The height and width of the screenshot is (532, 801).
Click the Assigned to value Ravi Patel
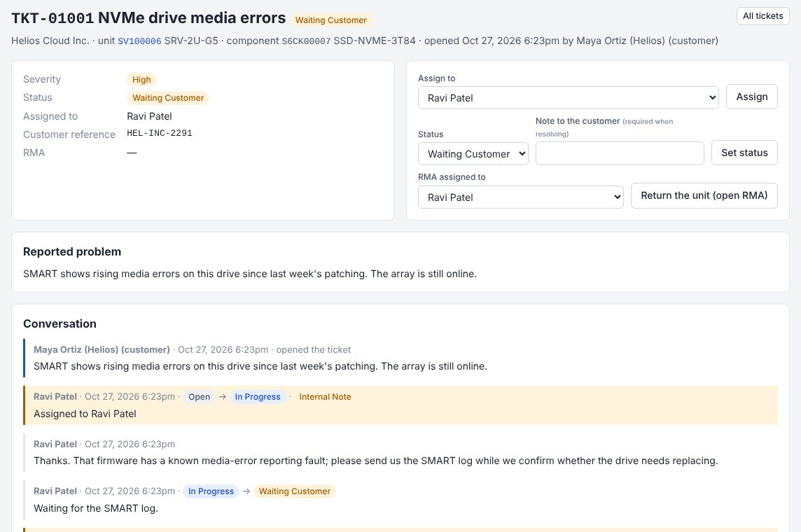click(x=149, y=116)
